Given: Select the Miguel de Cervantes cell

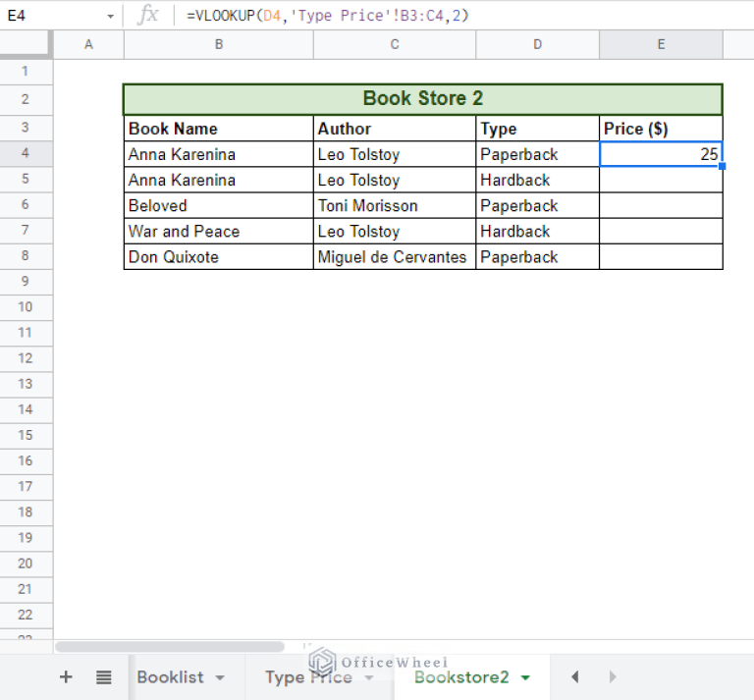Looking at the screenshot, I should 395,256.
